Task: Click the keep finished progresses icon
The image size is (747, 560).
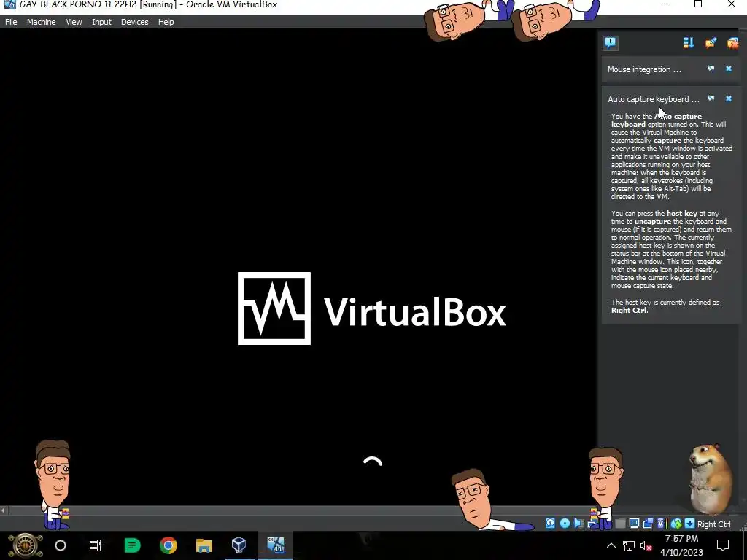Action: [x=711, y=43]
